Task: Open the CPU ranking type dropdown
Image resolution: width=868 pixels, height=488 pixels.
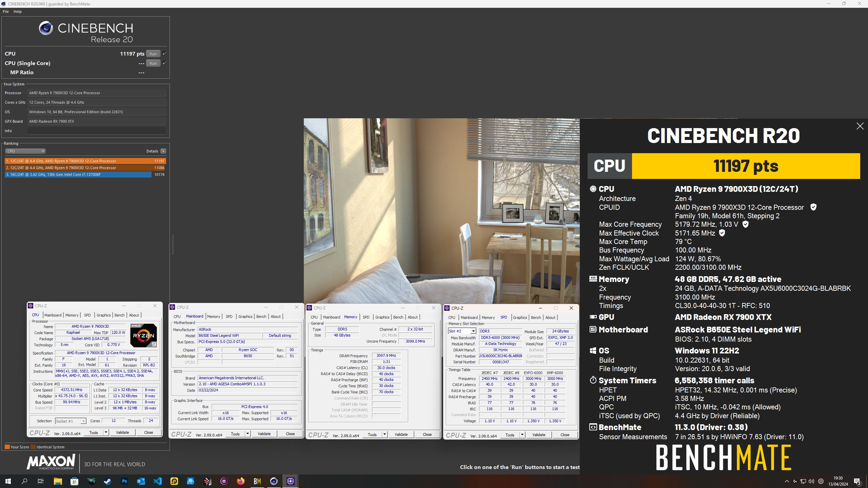Action: pyautogui.click(x=25, y=151)
